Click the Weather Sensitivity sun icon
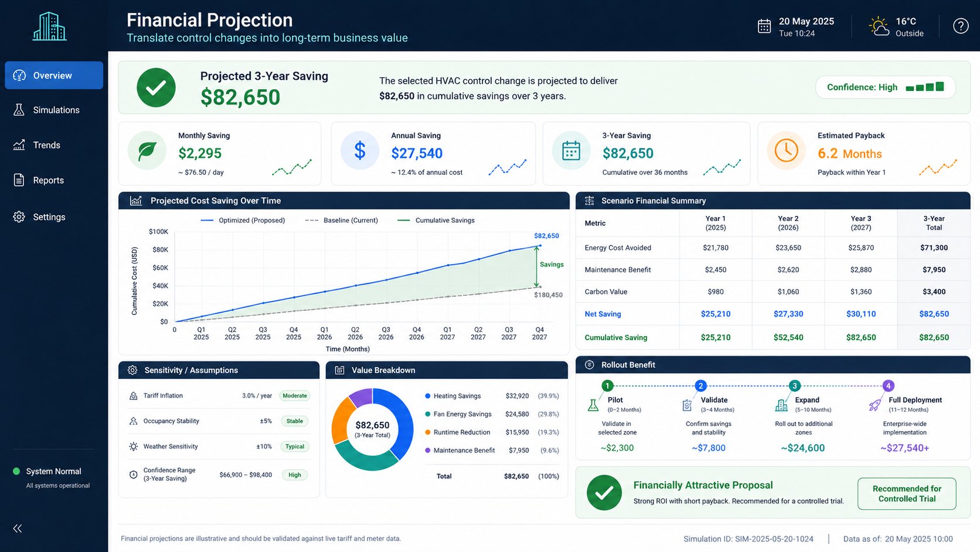Image resolution: width=980 pixels, height=552 pixels. (133, 446)
